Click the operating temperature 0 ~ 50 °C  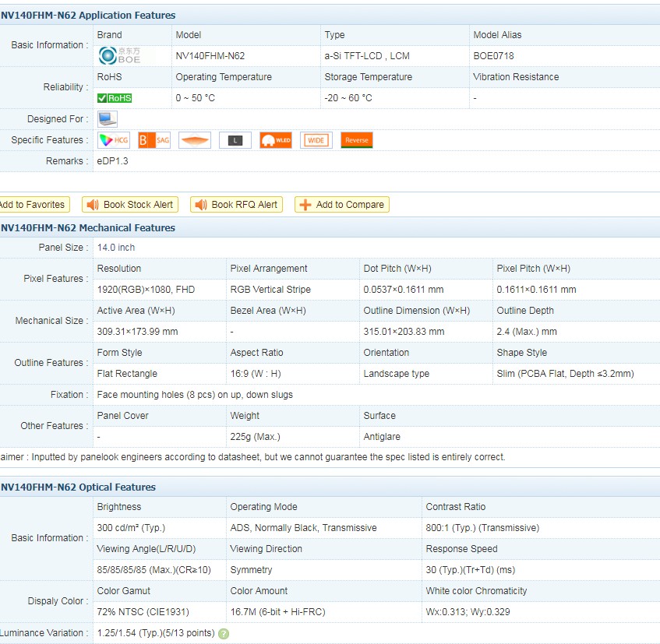coord(196,98)
